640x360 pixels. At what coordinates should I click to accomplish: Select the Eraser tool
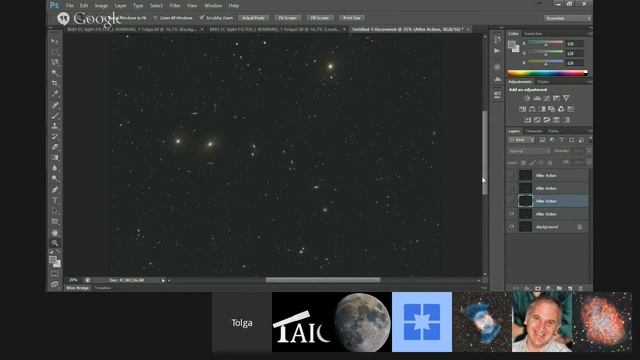tap(54, 147)
